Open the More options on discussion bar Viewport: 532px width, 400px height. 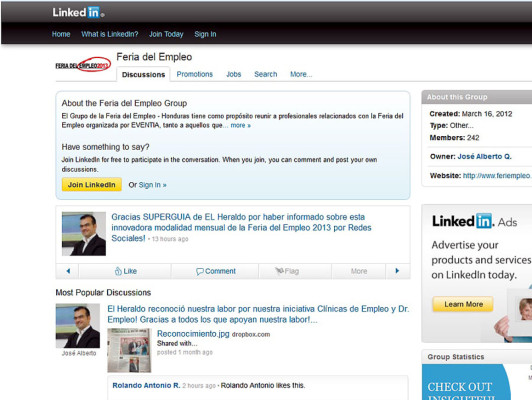point(359,271)
